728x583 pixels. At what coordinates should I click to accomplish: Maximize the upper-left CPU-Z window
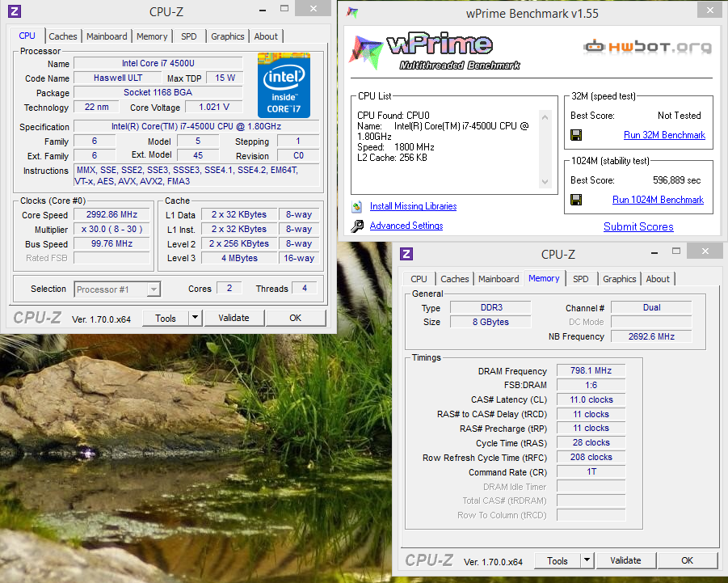pyautogui.click(x=284, y=8)
